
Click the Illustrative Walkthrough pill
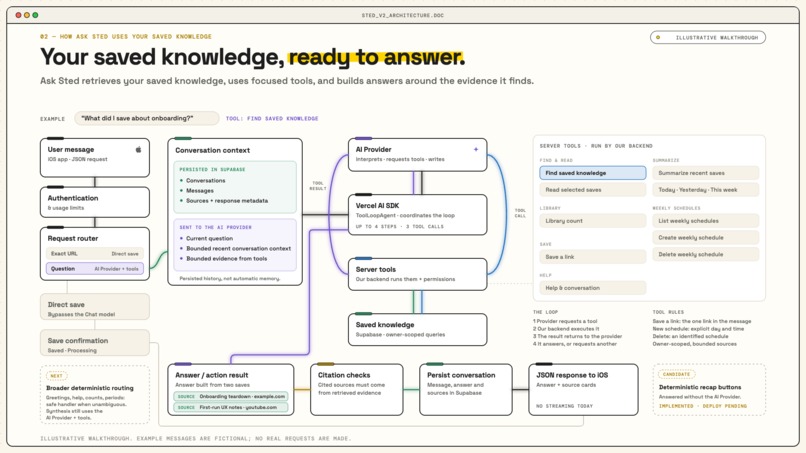point(708,38)
